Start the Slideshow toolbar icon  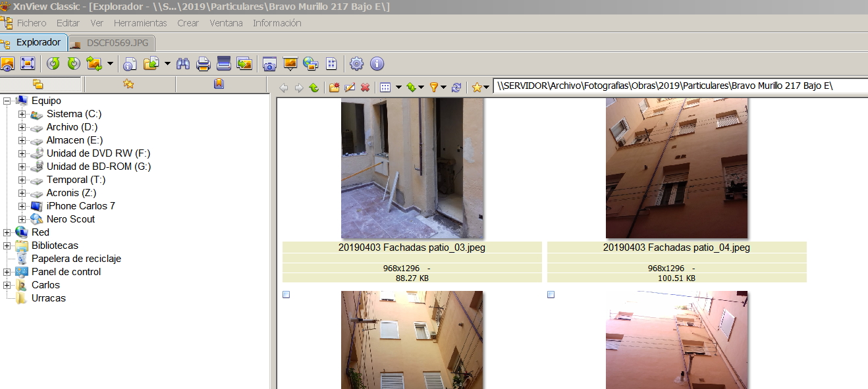point(290,64)
